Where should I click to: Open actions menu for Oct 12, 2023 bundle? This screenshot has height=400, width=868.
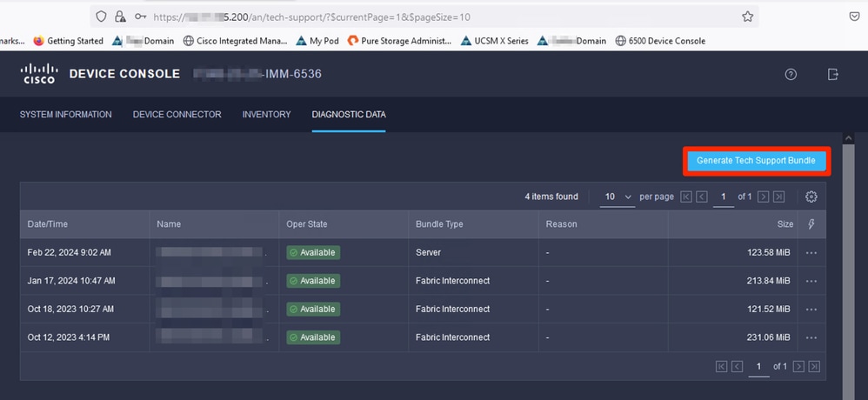click(811, 337)
